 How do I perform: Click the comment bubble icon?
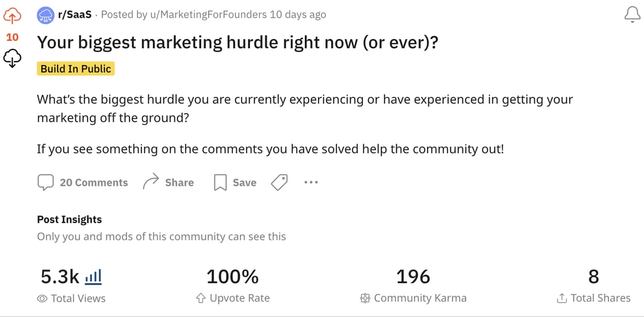point(45,182)
